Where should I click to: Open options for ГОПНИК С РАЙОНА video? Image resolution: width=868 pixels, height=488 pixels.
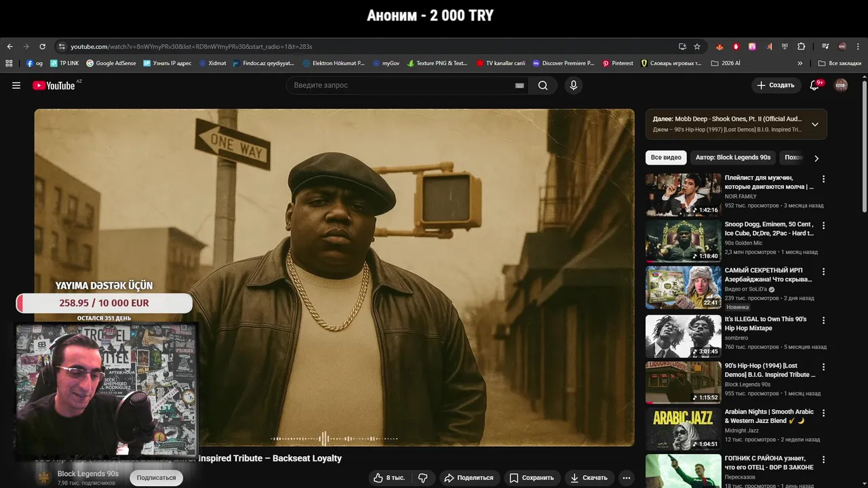pos(824,459)
